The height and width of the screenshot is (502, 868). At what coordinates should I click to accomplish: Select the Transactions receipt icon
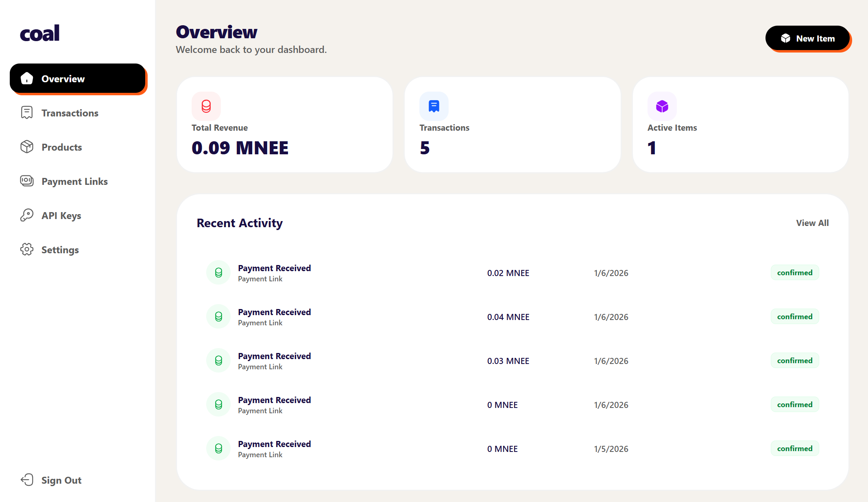tap(26, 113)
